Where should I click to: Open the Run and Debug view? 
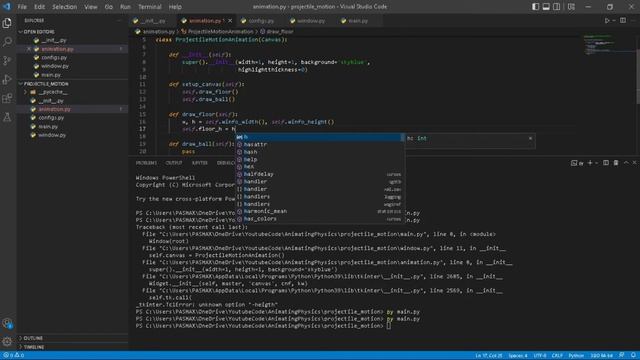coord(7,79)
